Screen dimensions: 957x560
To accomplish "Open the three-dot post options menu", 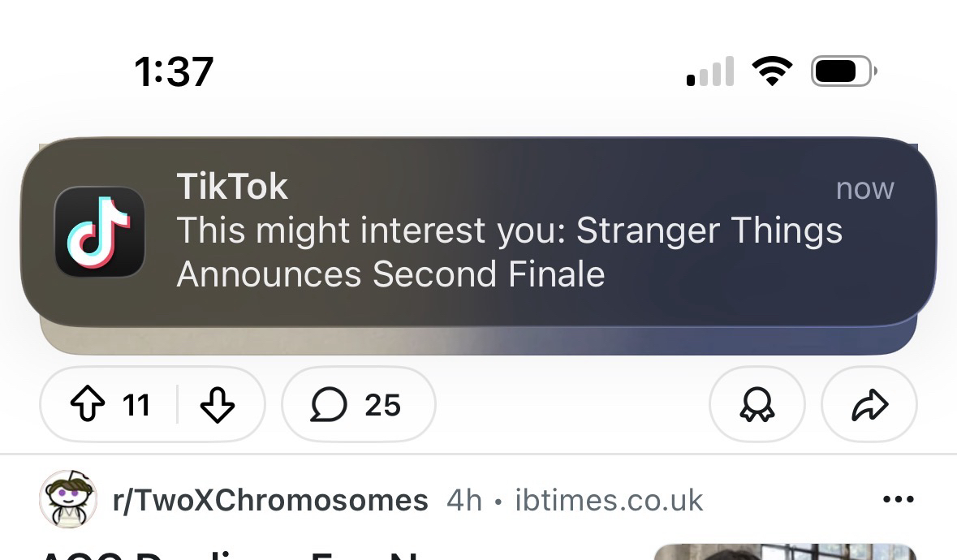I will tap(898, 499).
